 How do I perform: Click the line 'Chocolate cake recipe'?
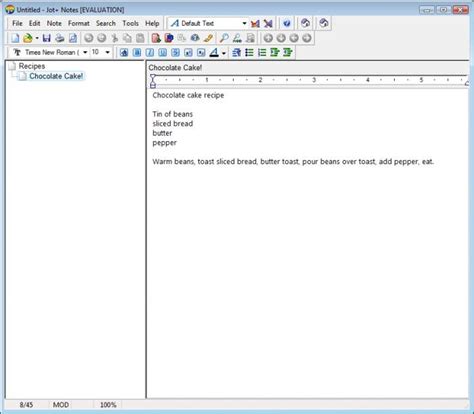[188, 95]
